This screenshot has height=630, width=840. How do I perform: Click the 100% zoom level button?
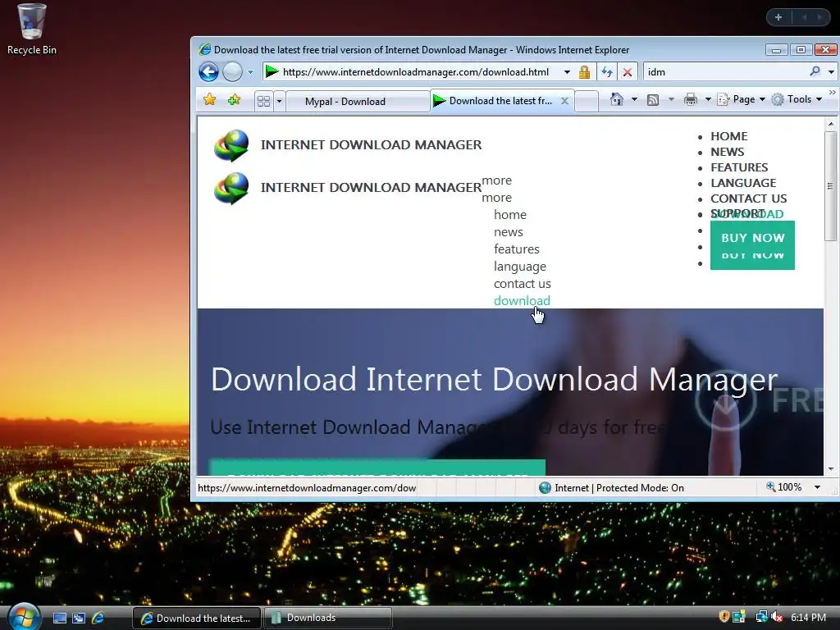[x=784, y=487]
